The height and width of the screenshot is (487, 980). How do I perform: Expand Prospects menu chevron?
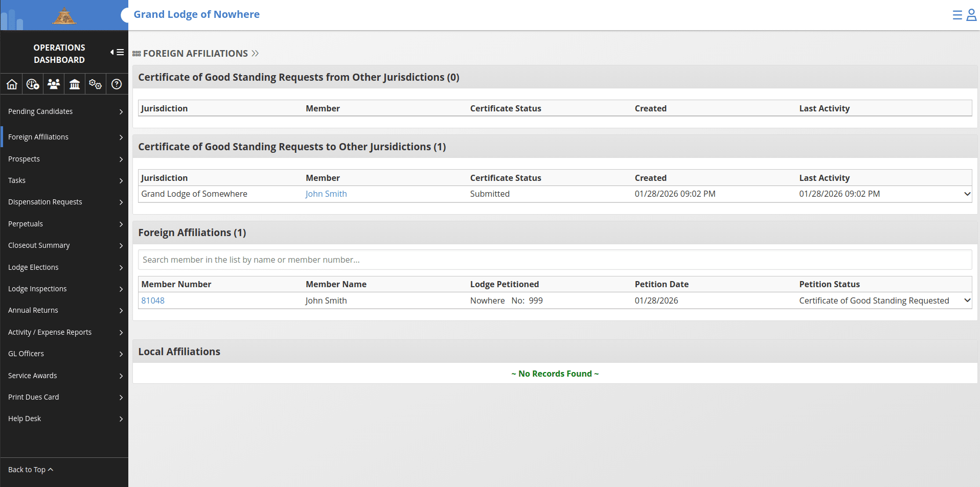click(121, 159)
